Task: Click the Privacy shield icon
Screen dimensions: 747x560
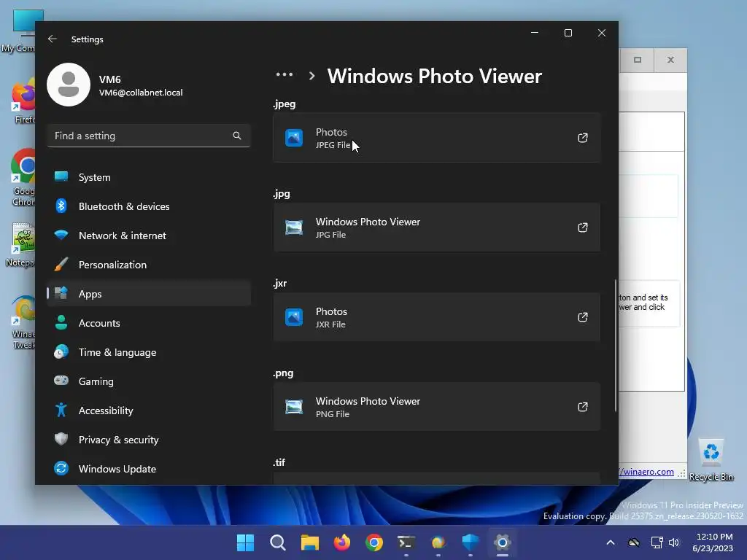Action: (61, 438)
